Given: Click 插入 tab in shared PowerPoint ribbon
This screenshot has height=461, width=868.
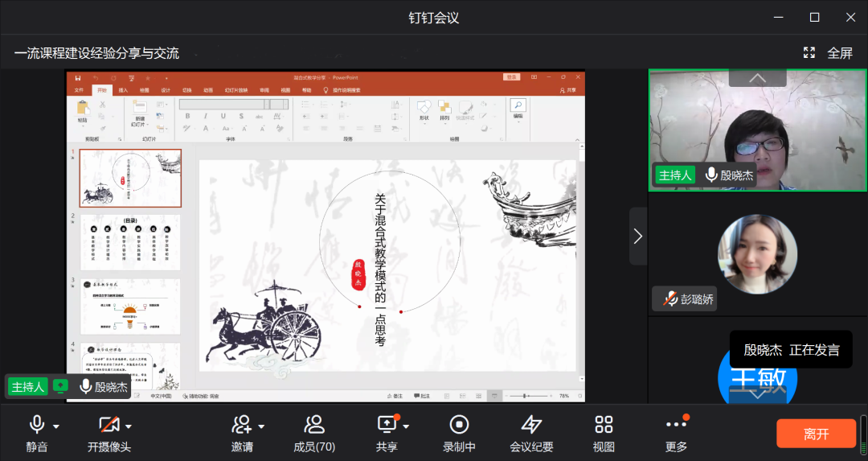Looking at the screenshot, I should [123, 90].
